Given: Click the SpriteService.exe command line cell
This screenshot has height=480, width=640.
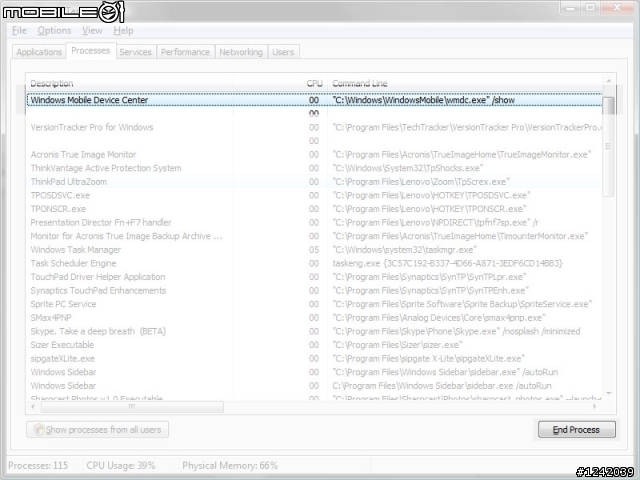Looking at the screenshot, I should click(x=462, y=304).
